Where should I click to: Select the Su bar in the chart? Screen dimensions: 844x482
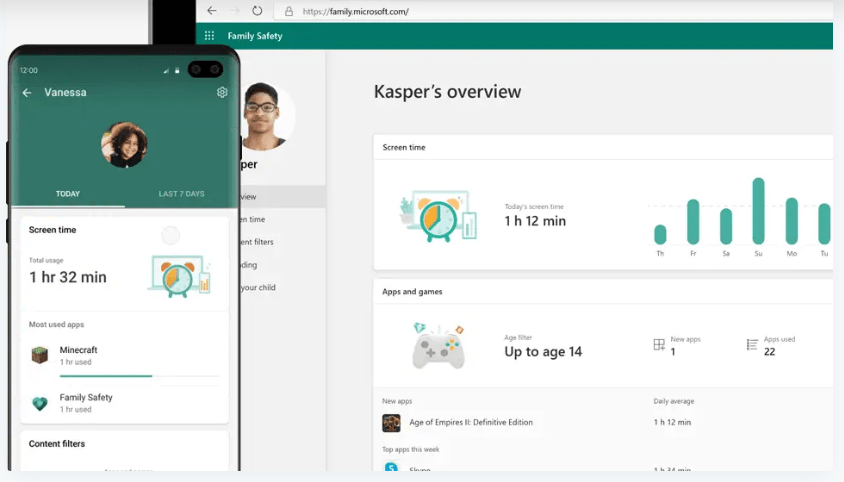[758, 211]
